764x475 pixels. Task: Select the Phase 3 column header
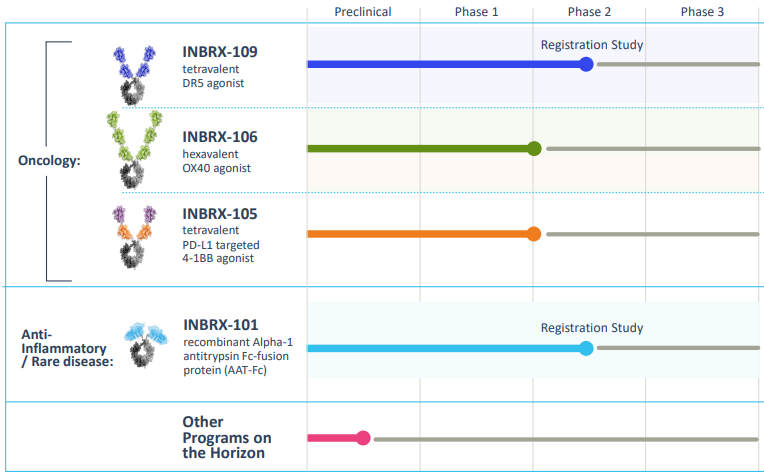(702, 12)
